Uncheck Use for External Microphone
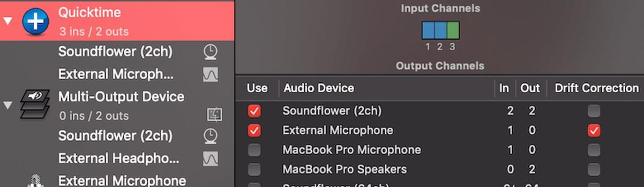This screenshot has height=187, width=644. 254,130
